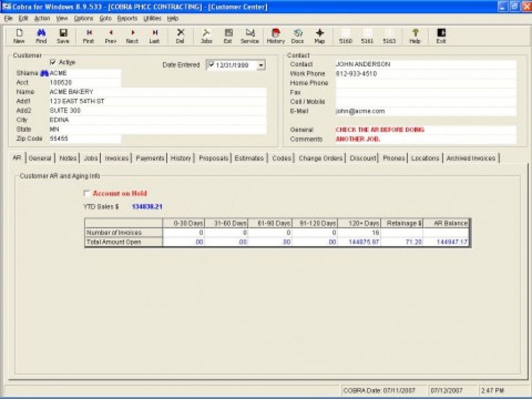Jump to the Last record icon
The width and height of the screenshot is (532, 399).
tap(154, 36)
